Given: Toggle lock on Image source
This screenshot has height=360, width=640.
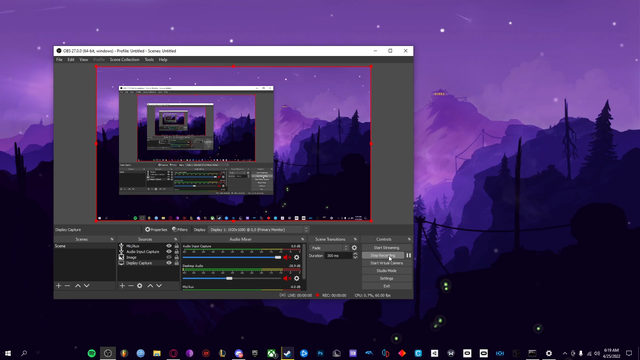Looking at the screenshot, I should pyautogui.click(x=176, y=258).
